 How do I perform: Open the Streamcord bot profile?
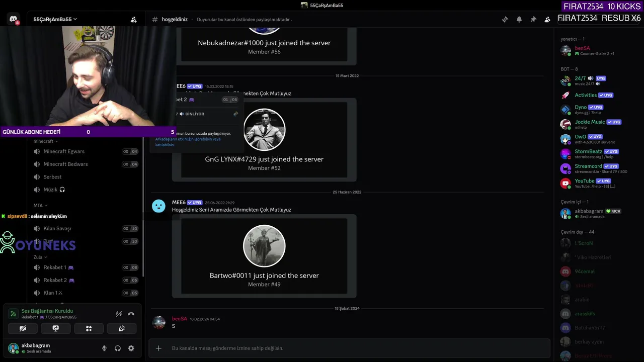point(599,168)
